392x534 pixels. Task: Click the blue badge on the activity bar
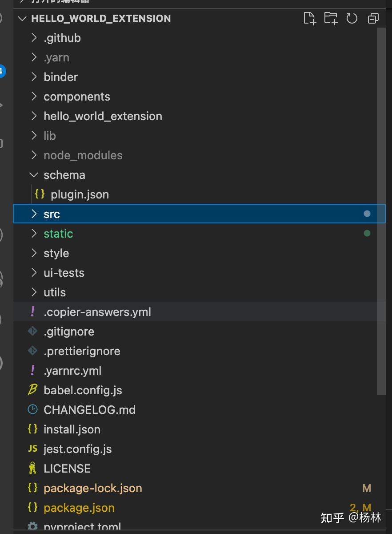[x=2, y=71]
